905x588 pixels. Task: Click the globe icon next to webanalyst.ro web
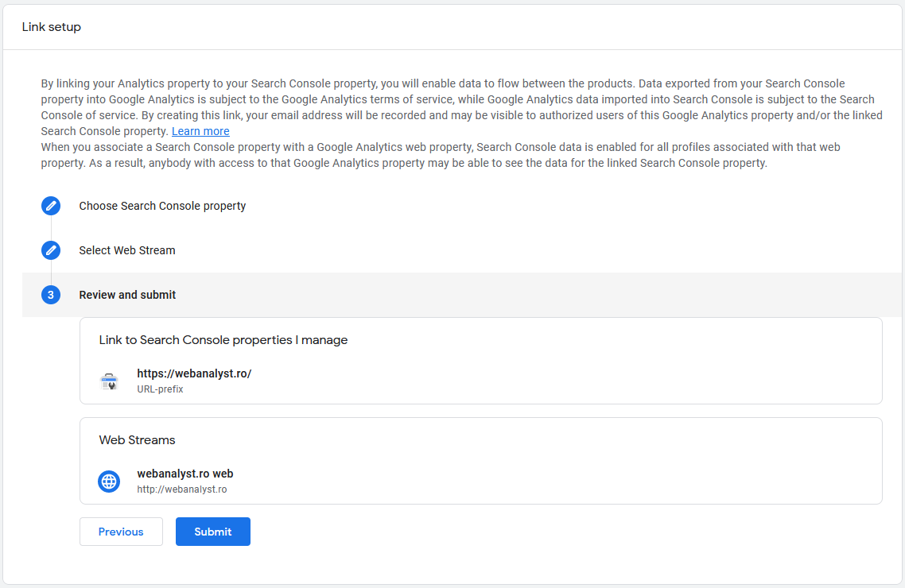(x=109, y=482)
